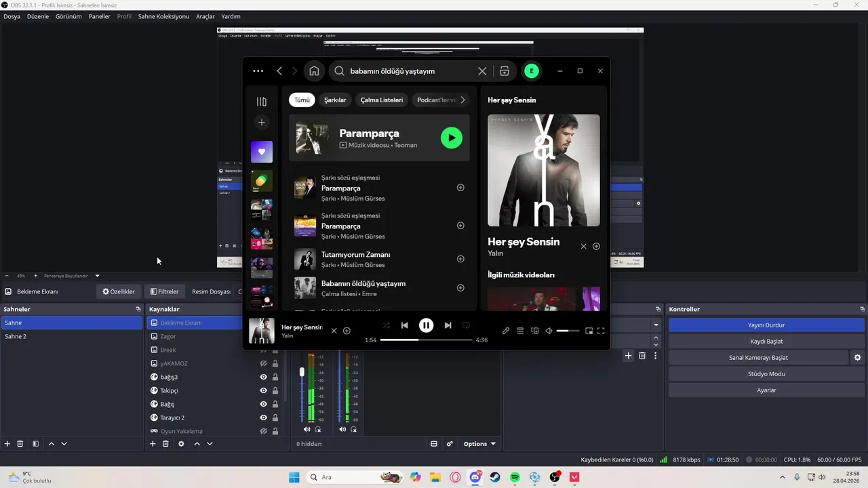Toggle visibility of the Takipçi source

click(x=264, y=390)
